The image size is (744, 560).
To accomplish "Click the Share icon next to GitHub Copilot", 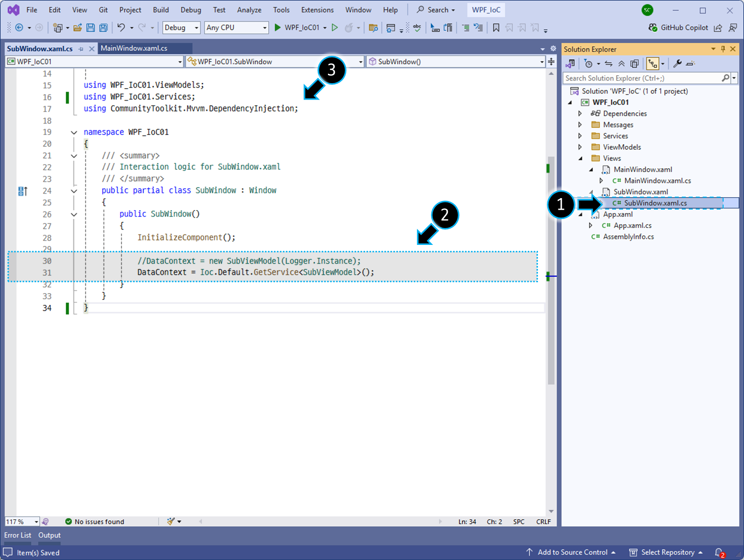I will coord(718,28).
